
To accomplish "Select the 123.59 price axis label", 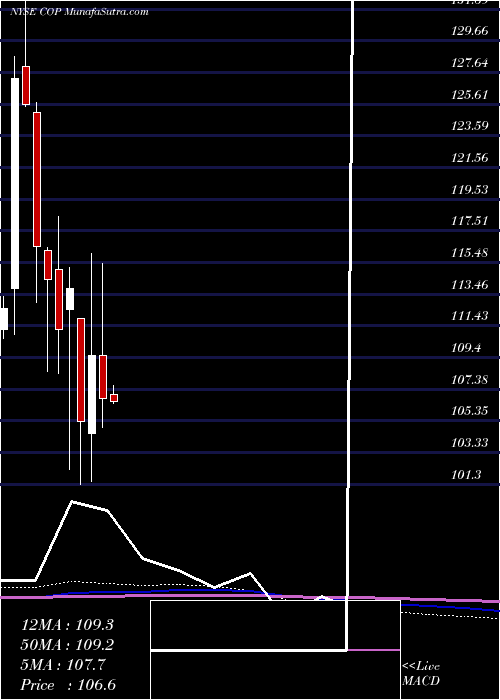I will 470,126.
